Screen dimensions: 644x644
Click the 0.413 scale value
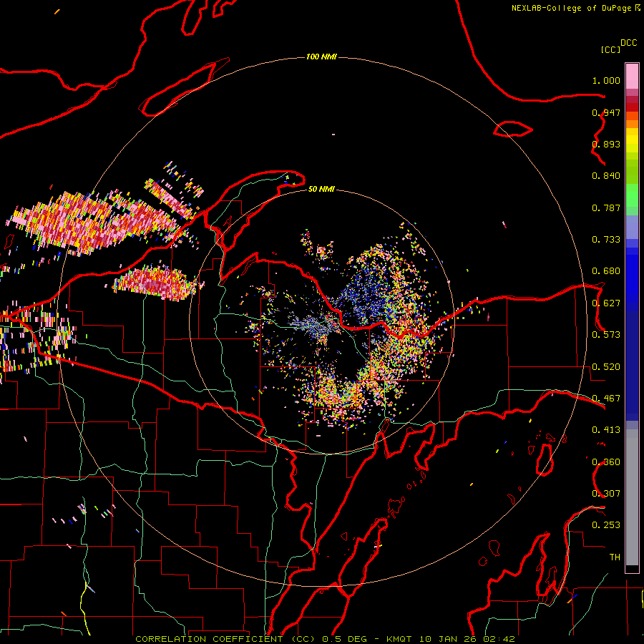tap(606, 430)
